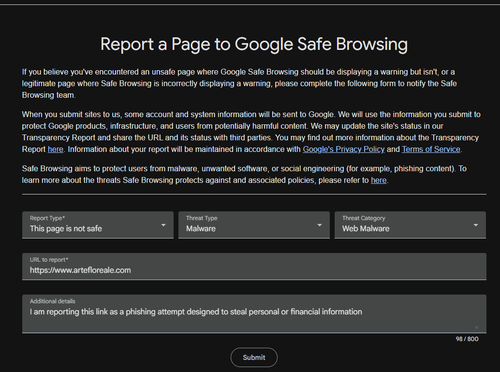This screenshot has width=500, height=372.
Task: Open the Threat Type dropdown
Action: (x=254, y=225)
